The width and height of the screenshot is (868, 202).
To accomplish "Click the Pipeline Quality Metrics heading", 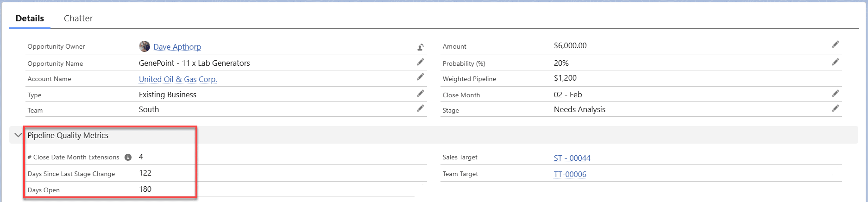I will click(68, 135).
